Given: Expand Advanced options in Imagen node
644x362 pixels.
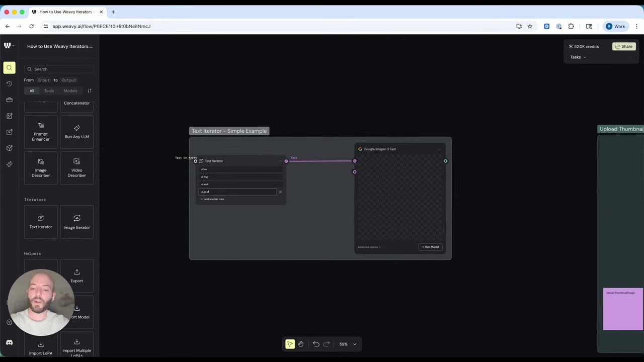Looking at the screenshot, I should 369,247.
